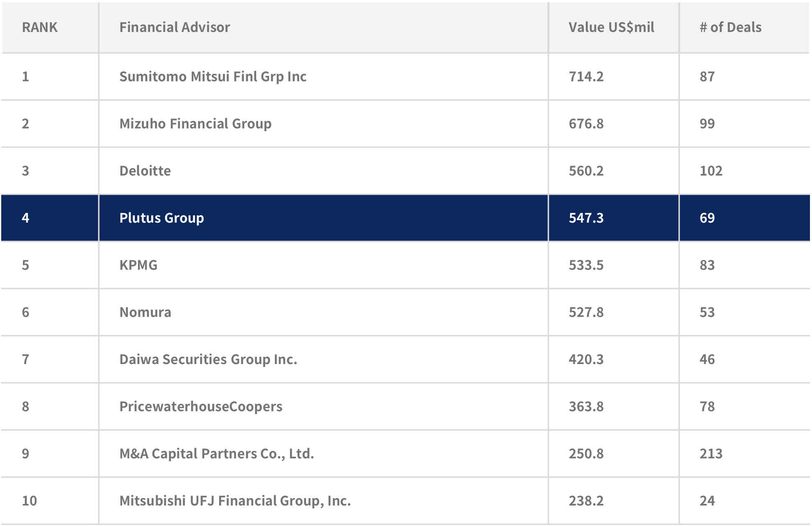The height and width of the screenshot is (526, 812).
Task: Click the Financial Advisor column header
Action: point(175,27)
